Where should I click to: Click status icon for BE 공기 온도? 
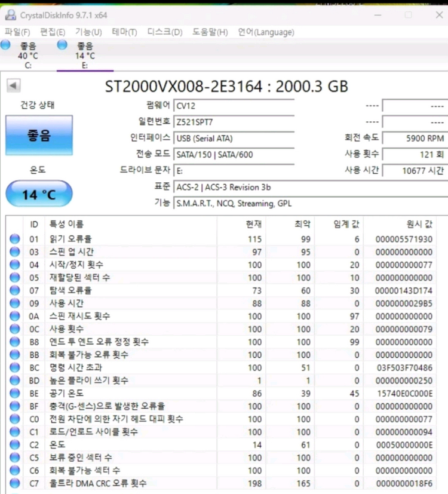click(x=14, y=393)
